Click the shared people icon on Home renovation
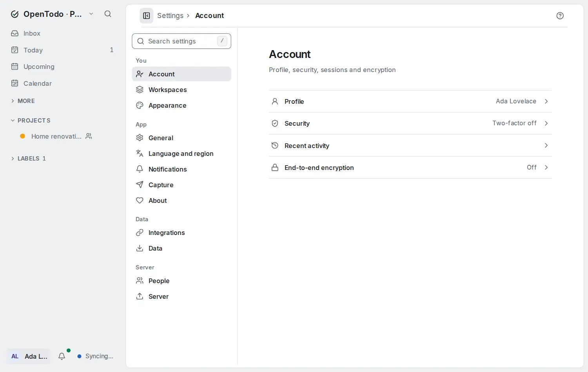 pos(89,136)
